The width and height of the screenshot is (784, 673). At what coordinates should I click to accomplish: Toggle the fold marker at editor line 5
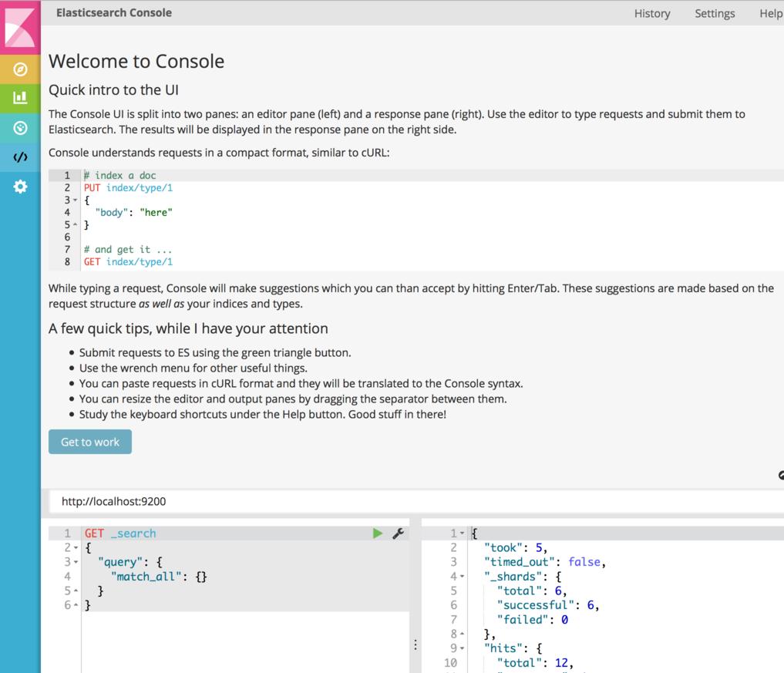76,591
